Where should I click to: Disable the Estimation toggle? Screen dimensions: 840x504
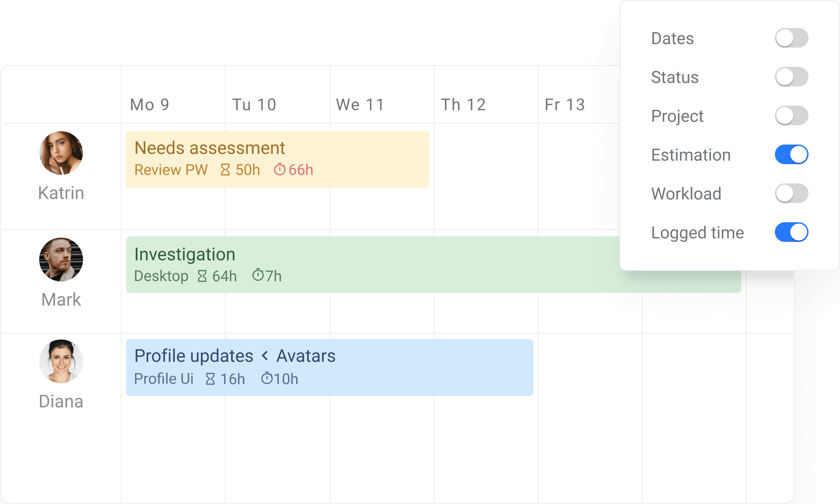792,154
